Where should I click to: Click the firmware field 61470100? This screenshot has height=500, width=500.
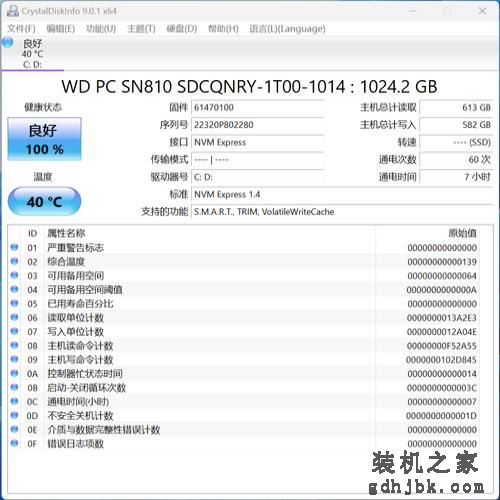(x=257, y=107)
